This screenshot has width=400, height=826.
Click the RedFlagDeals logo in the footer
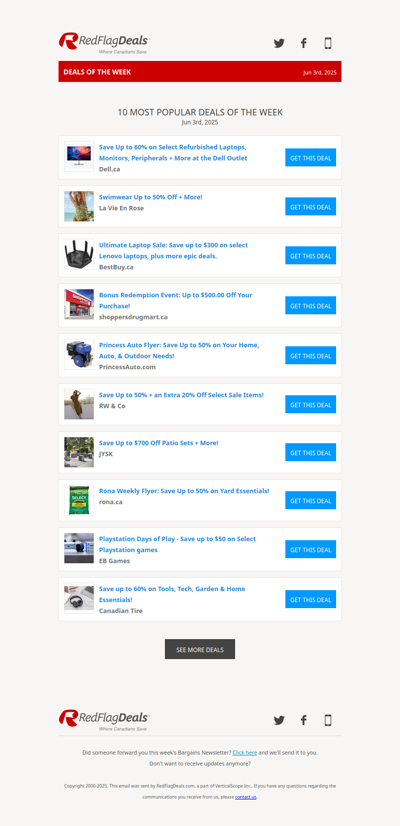104,720
